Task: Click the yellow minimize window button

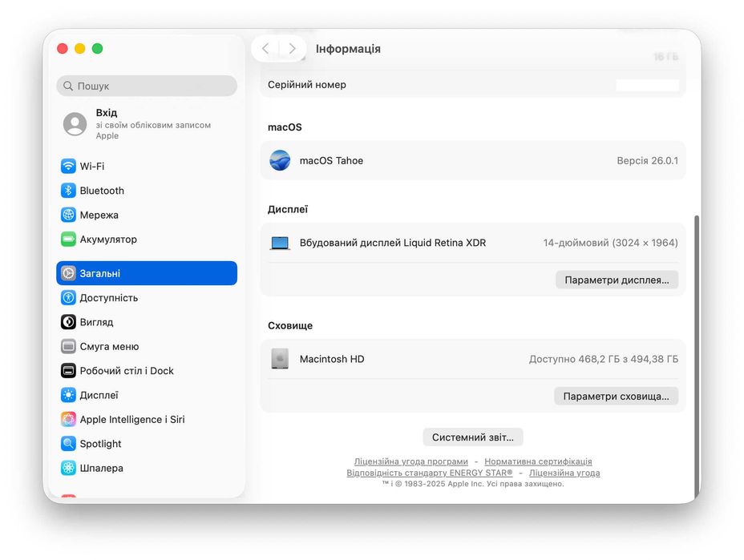Action: point(79,48)
